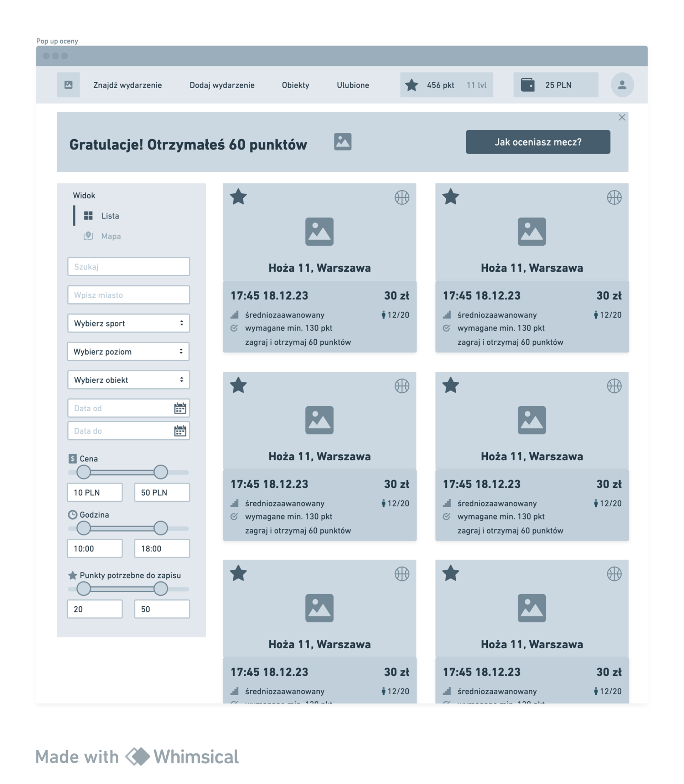This screenshot has height=784, width=684.
Task: Click right handle of points slider
Action: 161,589
